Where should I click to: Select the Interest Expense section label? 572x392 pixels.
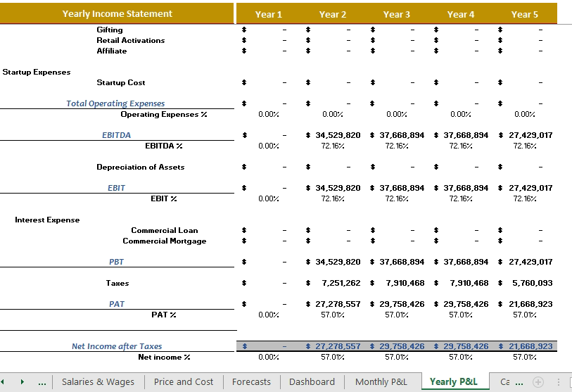coord(47,220)
